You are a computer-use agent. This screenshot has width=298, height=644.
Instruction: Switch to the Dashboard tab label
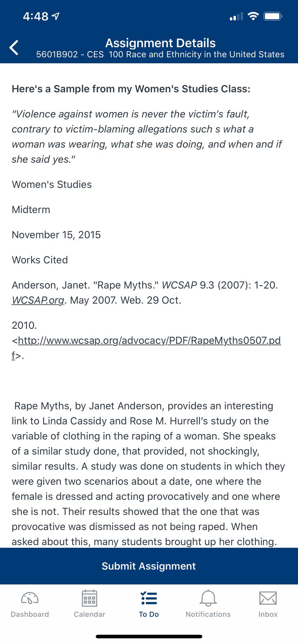tap(30, 614)
